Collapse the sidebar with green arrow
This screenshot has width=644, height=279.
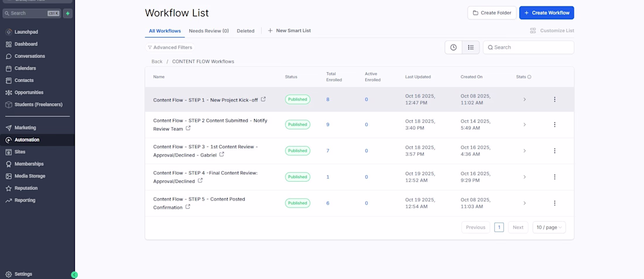74,274
